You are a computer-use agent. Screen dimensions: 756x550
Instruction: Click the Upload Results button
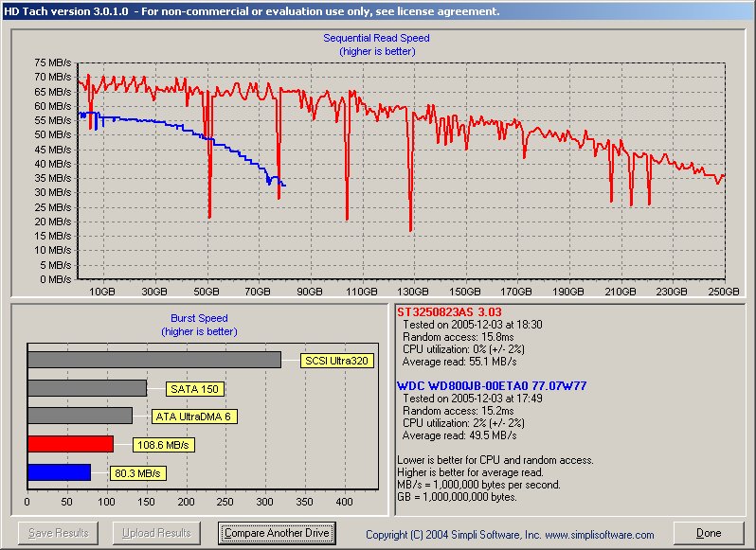(156, 533)
